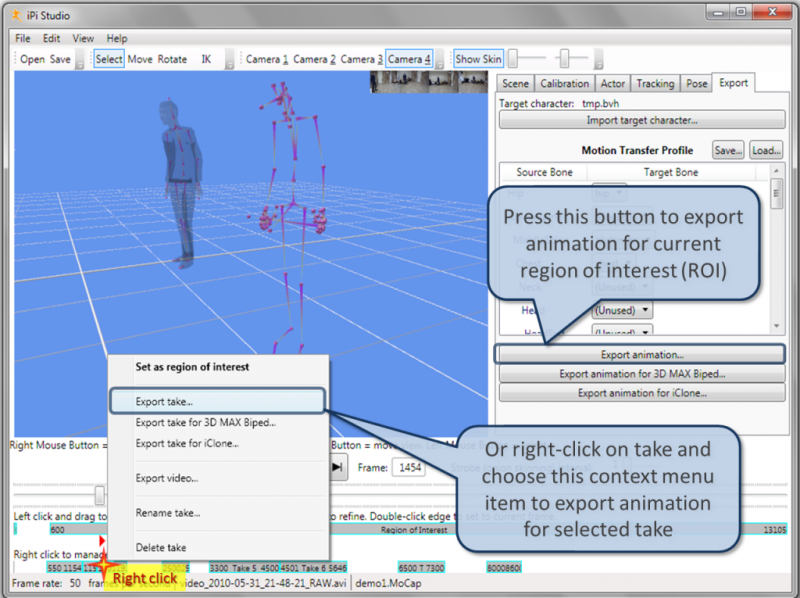
Task: Save the Motion Transfer Profile
Action: [x=728, y=151]
